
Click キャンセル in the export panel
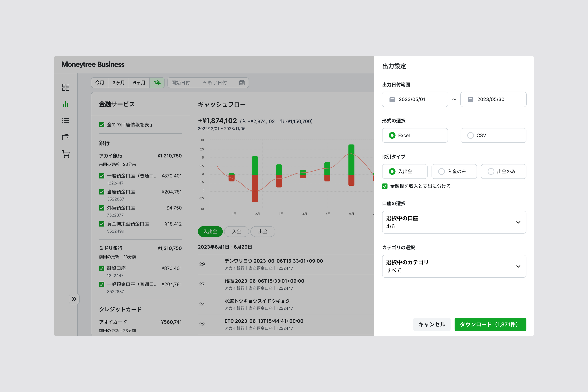tap(432, 324)
